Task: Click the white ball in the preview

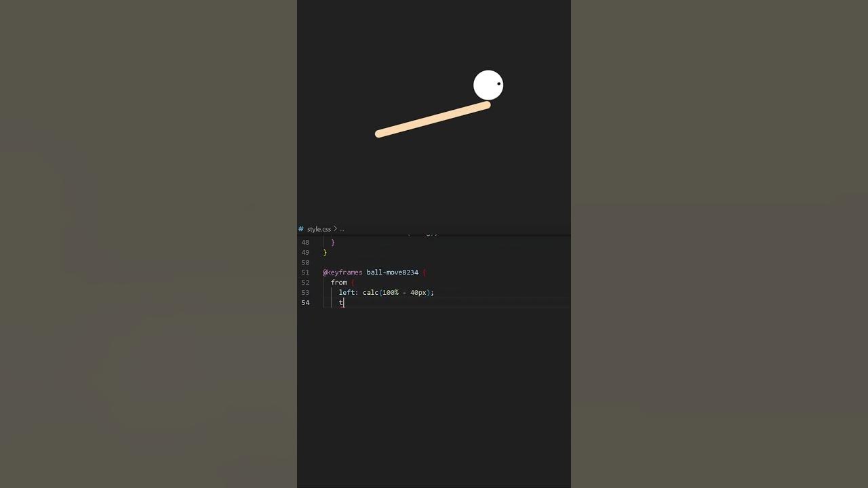Action: point(488,85)
